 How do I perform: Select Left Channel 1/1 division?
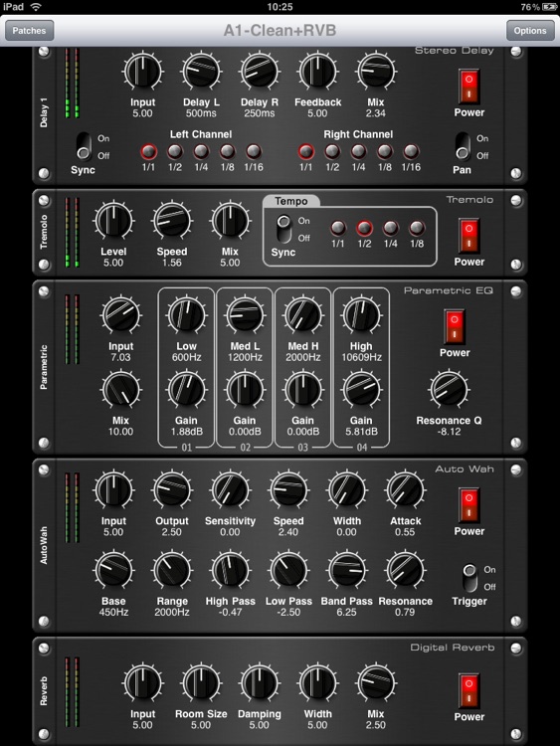(x=148, y=152)
